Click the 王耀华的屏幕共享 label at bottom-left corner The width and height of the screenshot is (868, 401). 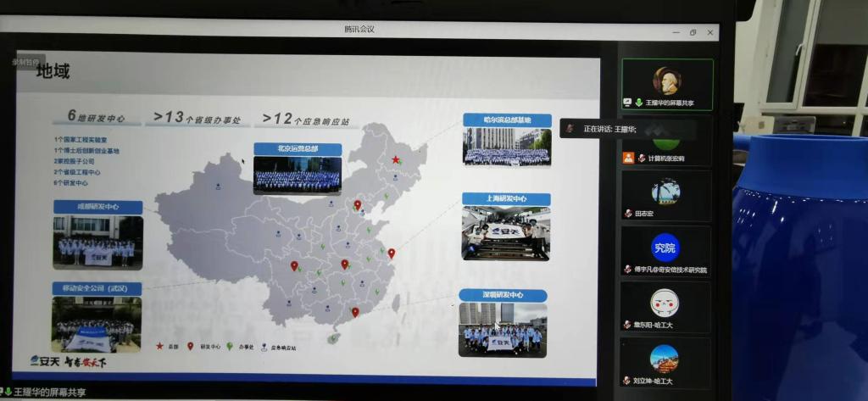pyautogui.click(x=50, y=393)
